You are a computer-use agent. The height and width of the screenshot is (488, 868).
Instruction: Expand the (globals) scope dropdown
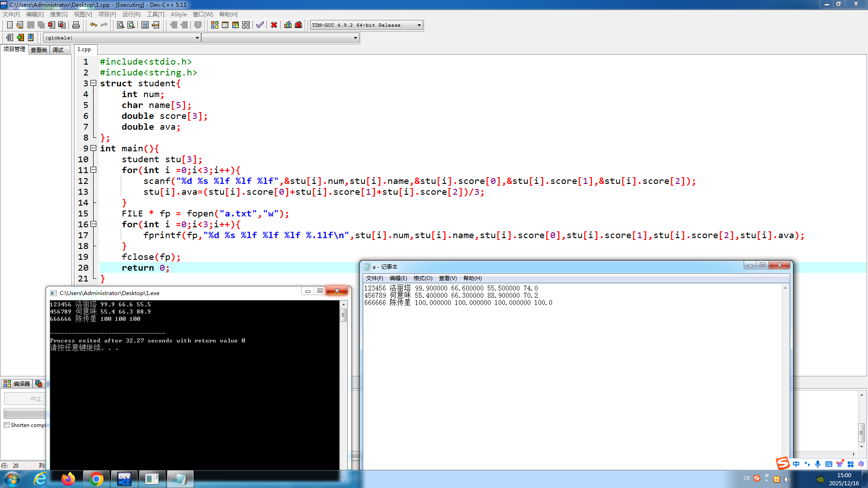[197, 38]
